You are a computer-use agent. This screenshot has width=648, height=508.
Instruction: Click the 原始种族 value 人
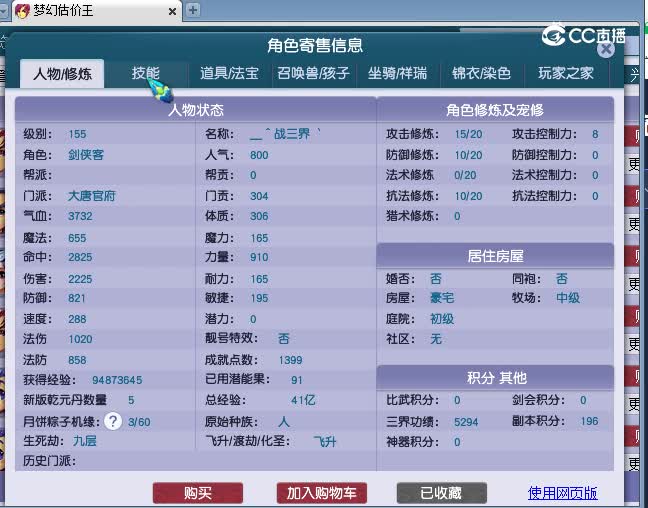pyautogui.click(x=284, y=422)
